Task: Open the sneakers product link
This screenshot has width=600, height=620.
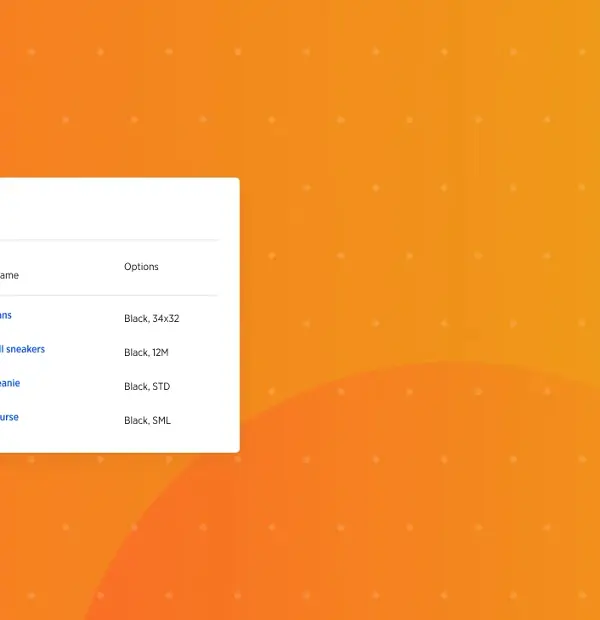Action: point(23,349)
